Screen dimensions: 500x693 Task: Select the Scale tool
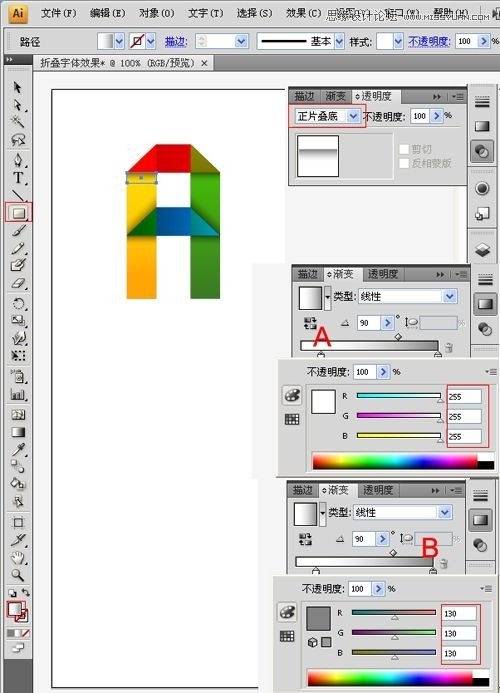click(18, 320)
